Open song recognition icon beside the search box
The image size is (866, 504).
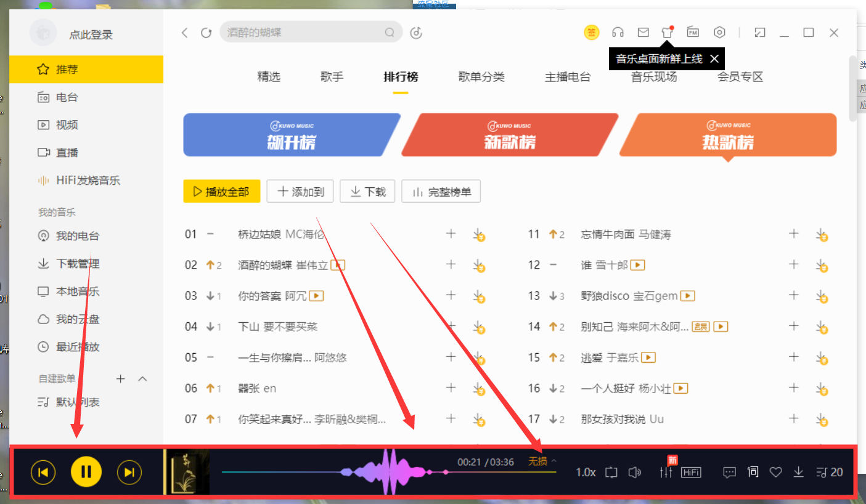tap(417, 33)
